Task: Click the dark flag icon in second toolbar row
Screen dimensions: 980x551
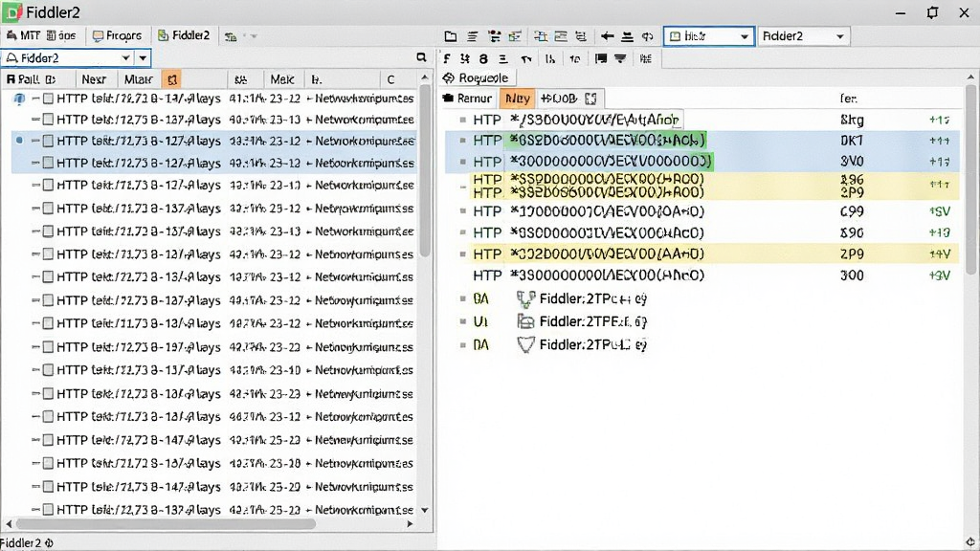Action: click(601, 58)
